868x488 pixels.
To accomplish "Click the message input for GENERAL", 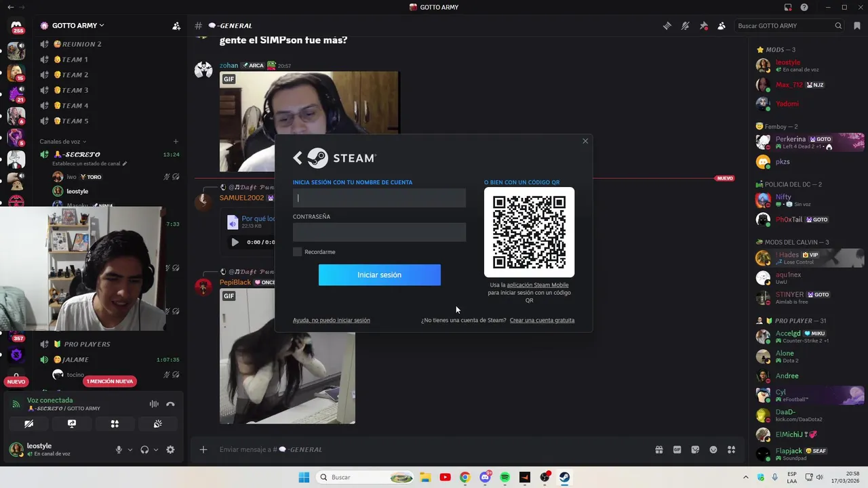I will (x=434, y=449).
